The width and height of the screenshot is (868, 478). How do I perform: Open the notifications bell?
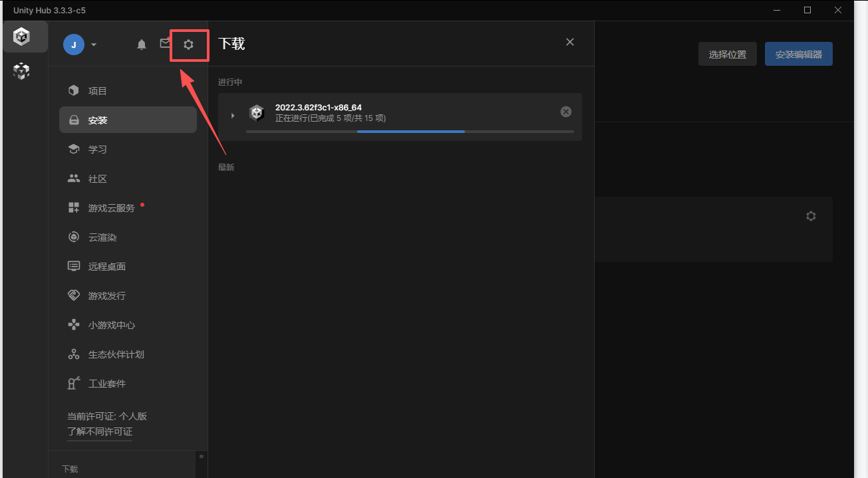142,45
